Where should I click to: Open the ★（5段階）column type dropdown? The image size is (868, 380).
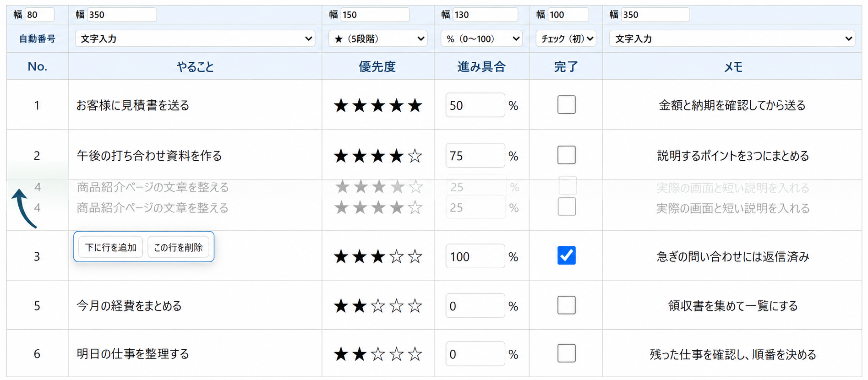coord(378,38)
